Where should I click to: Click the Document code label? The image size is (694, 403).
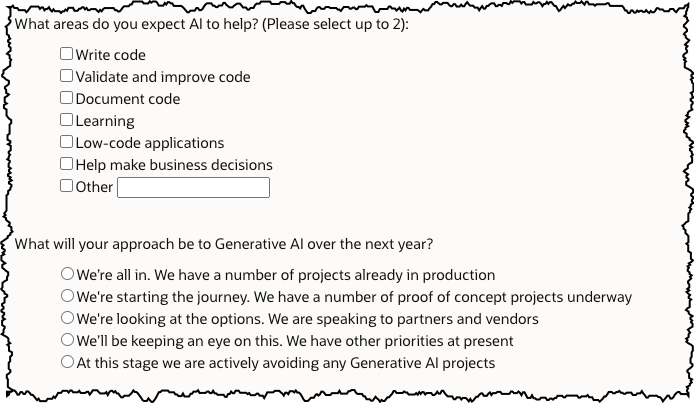(x=128, y=99)
